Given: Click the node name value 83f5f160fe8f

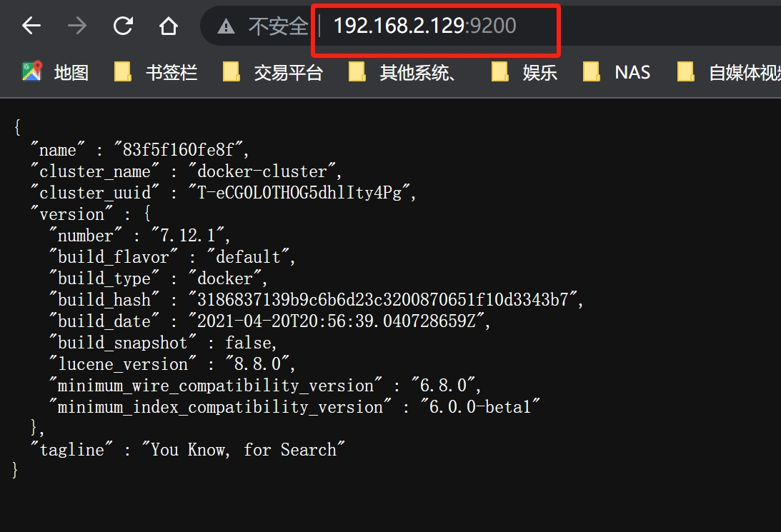Looking at the screenshot, I should (179, 149).
